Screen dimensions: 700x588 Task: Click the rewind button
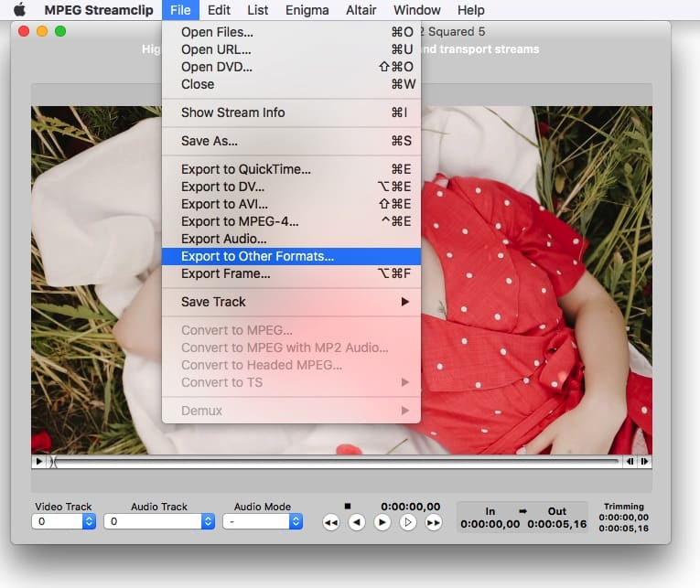[331, 522]
